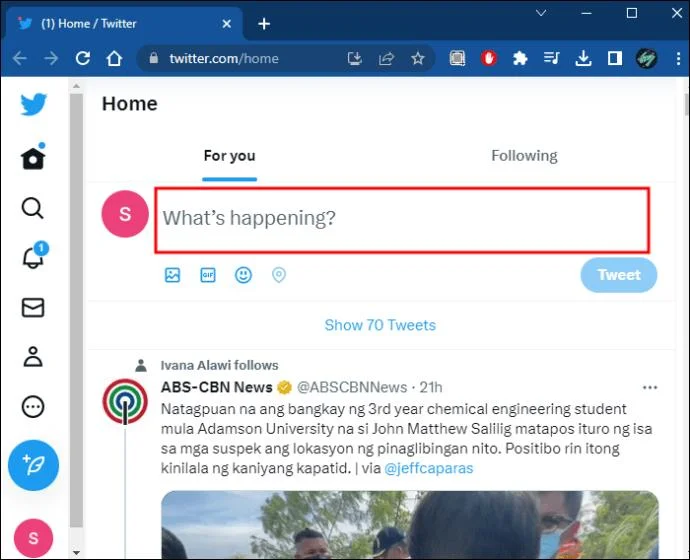
Task: Go back with browser back arrow
Action: pos(20,58)
